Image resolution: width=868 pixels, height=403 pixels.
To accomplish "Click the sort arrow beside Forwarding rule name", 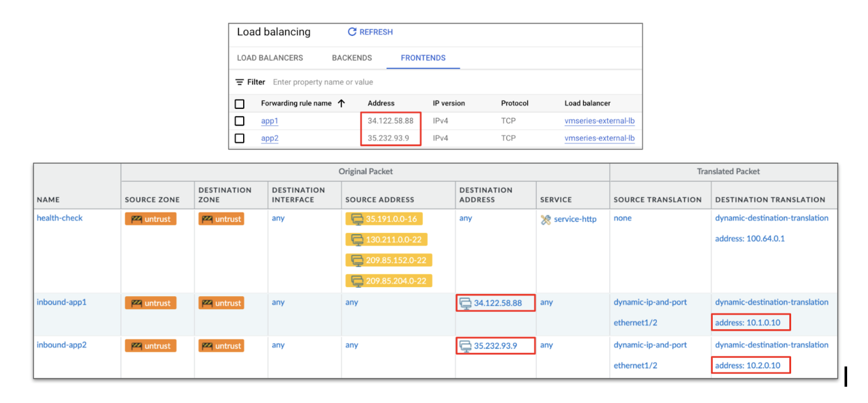I will tap(341, 103).
